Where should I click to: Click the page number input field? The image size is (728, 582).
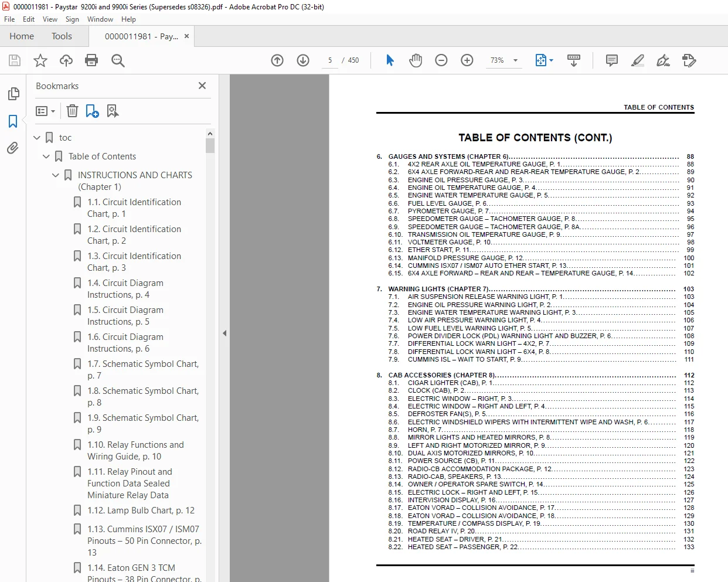pyautogui.click(x=330, y=60)
